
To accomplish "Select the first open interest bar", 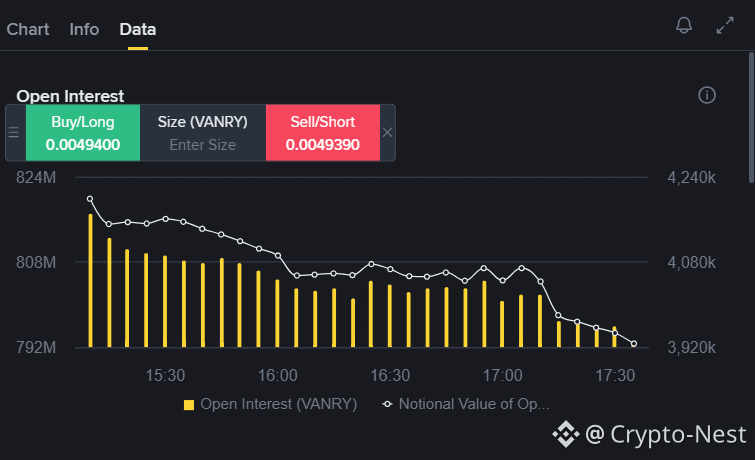I will click(90, 280).
